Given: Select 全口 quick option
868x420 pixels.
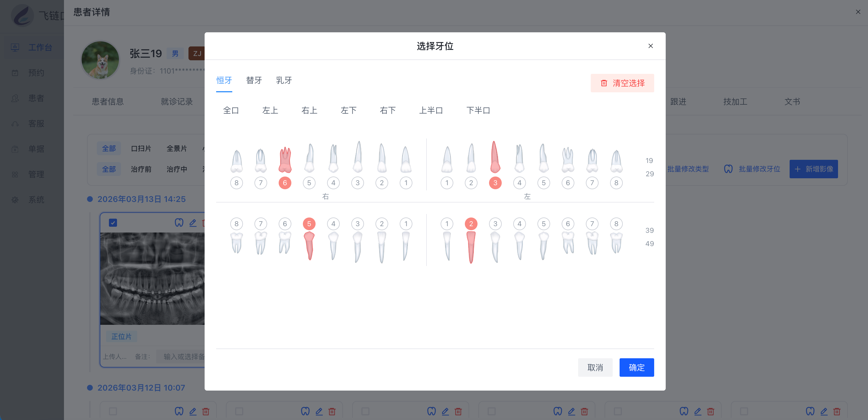Looking at the screenshot, I should pyautogui.click(x=231, y=110).
